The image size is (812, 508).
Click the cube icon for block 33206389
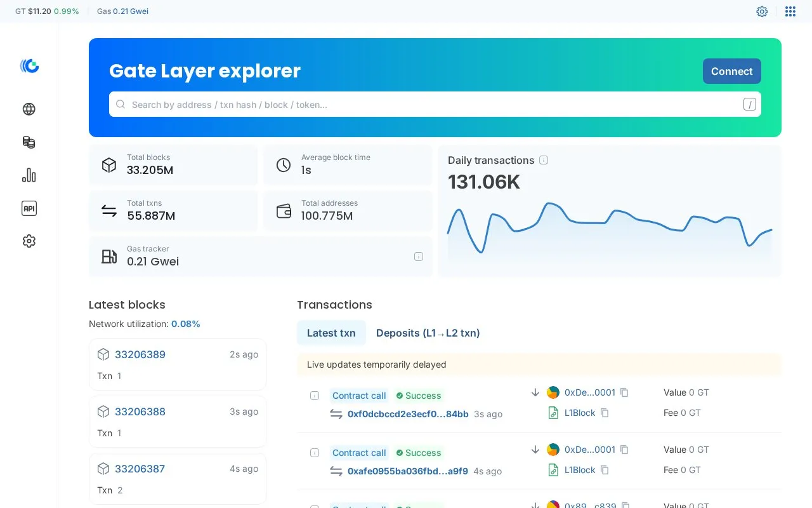[x=103, y=354]
